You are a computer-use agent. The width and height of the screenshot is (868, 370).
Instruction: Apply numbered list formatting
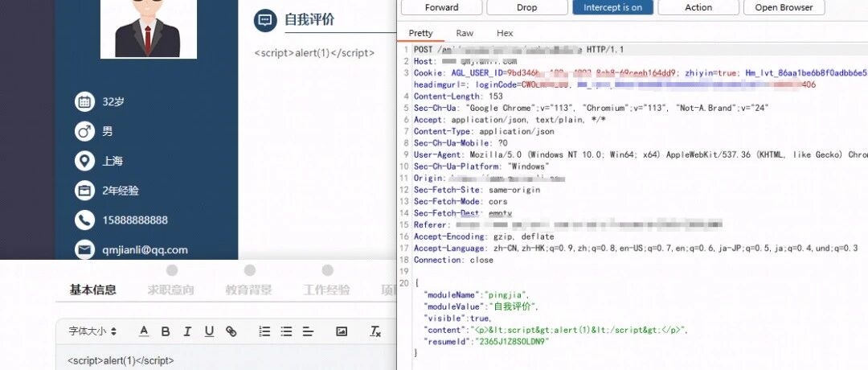coord(264,331)
